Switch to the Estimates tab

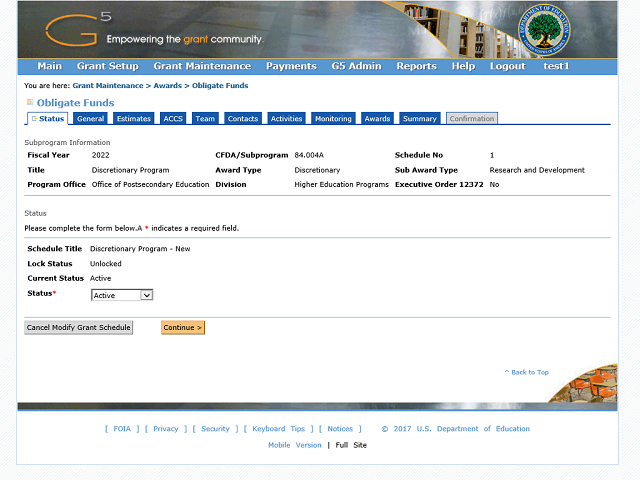[134, 118]
